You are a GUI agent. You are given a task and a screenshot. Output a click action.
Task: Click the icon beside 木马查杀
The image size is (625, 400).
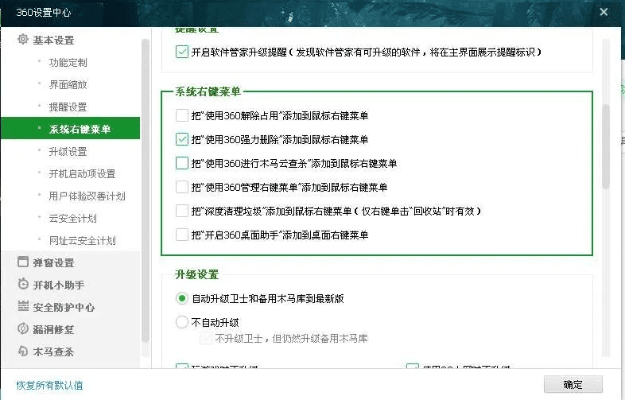[x=23, y=351]
